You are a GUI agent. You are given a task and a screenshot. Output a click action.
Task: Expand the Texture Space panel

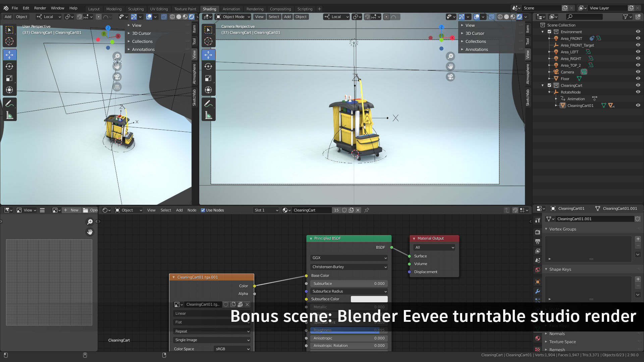(x=562, y=342)
